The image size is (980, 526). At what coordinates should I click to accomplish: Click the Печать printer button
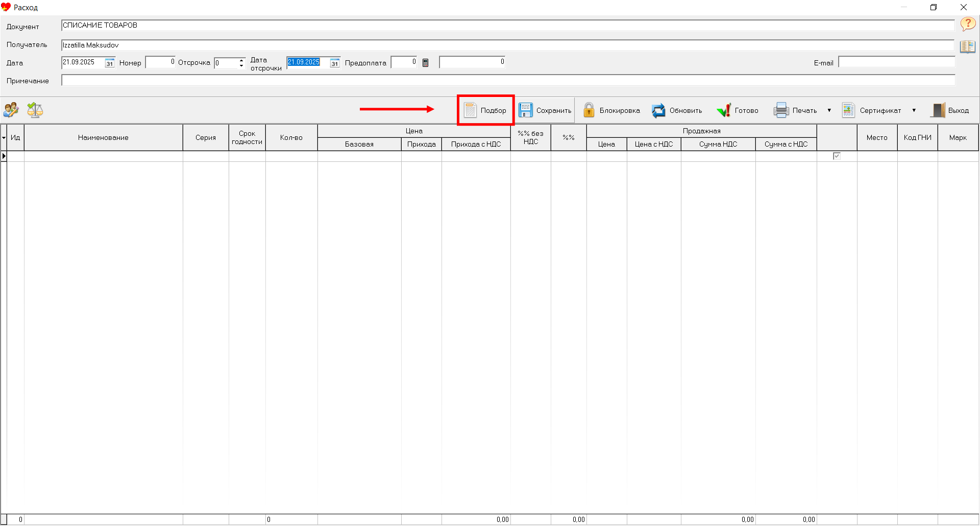click(795, 110)
